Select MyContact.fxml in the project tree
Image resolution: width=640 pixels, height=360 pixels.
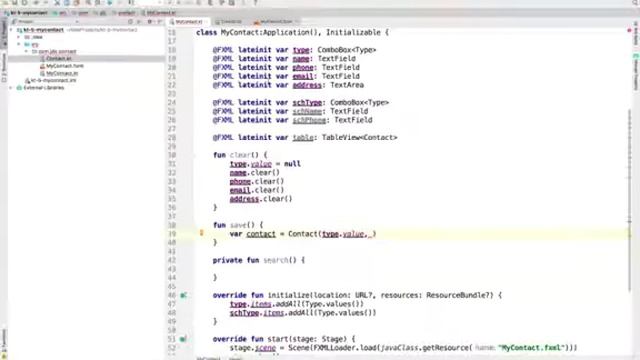[x=62, y=66]
